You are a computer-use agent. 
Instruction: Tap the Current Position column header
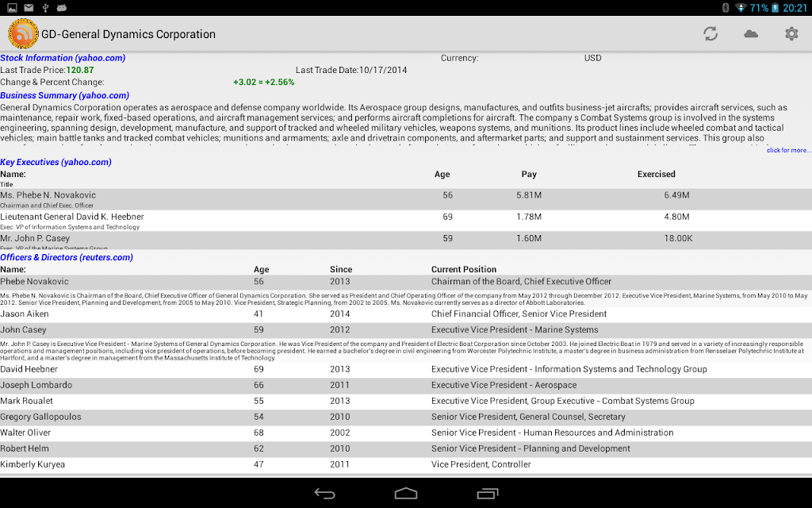click(x=463, y=270)
